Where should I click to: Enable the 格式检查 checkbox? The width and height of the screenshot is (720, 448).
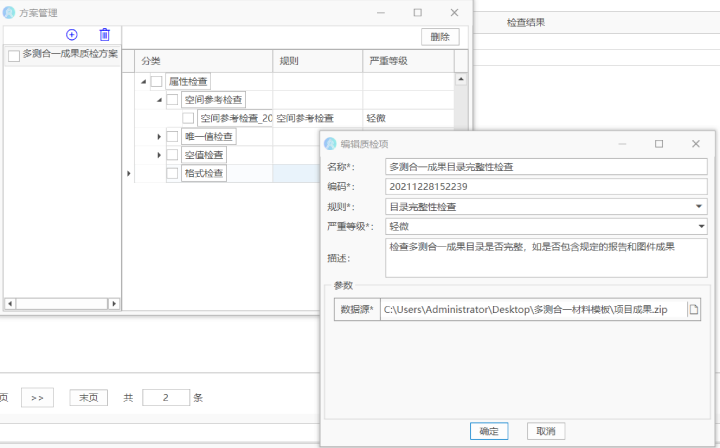click(173, 174)
